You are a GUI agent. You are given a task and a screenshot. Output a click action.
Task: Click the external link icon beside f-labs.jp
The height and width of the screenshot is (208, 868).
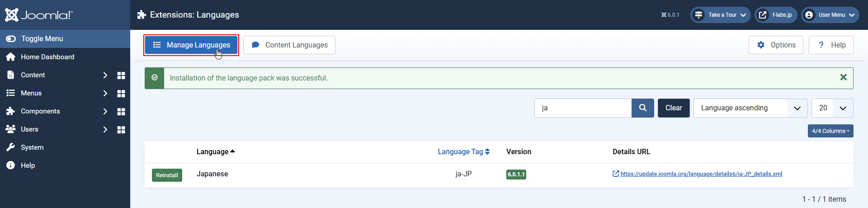[x=763, y=15]
